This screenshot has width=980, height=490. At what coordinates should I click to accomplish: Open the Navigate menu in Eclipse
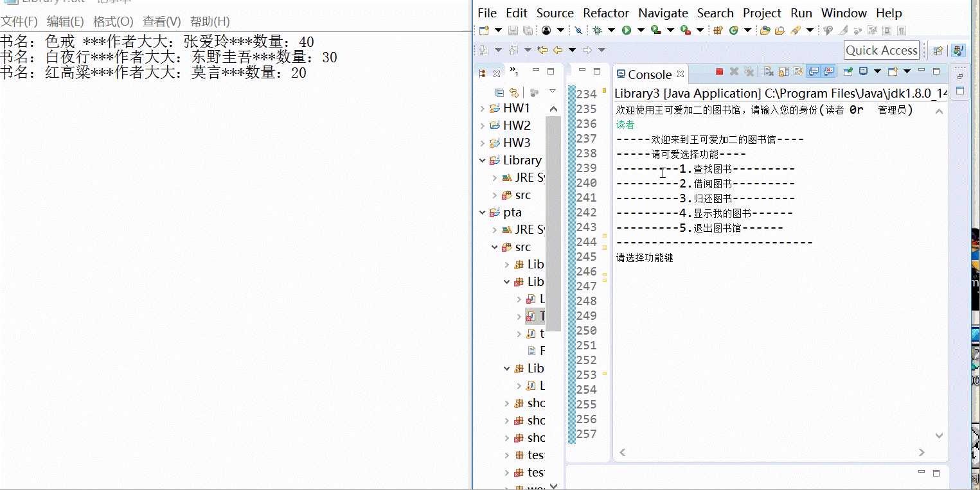coord(663,13)
